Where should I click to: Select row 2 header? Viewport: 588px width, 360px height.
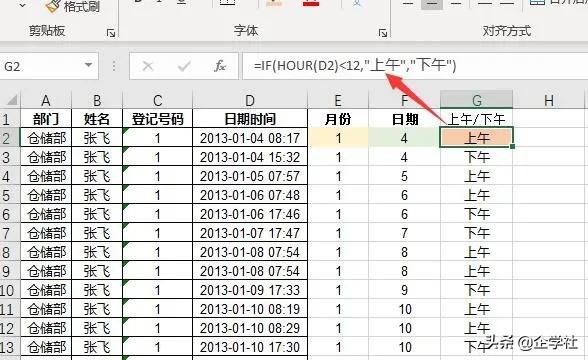tap(9, 138)
